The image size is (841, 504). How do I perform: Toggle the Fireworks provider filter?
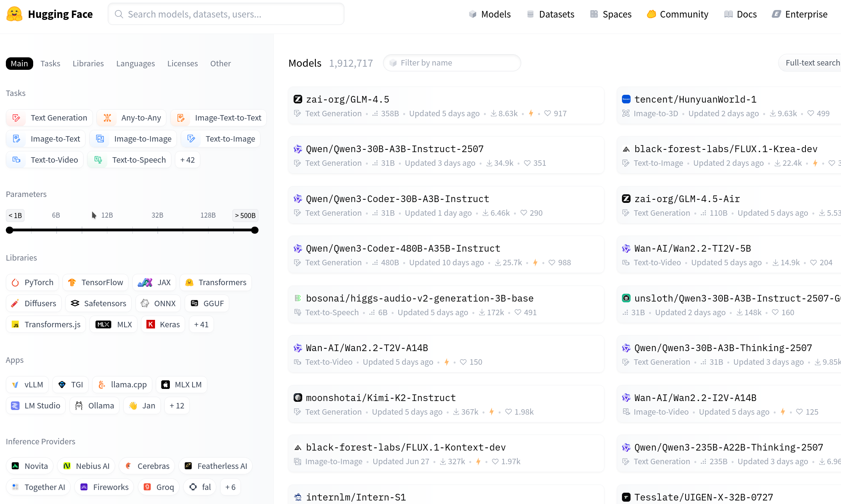104,487
